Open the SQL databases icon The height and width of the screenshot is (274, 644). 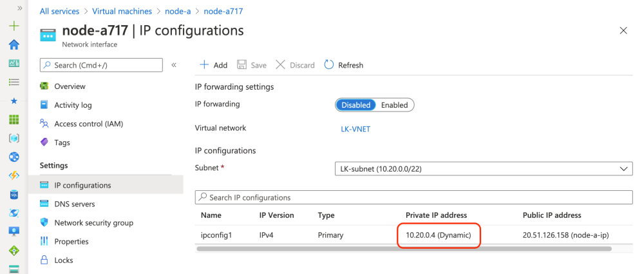pyautogui.click(x=14, y=194)
